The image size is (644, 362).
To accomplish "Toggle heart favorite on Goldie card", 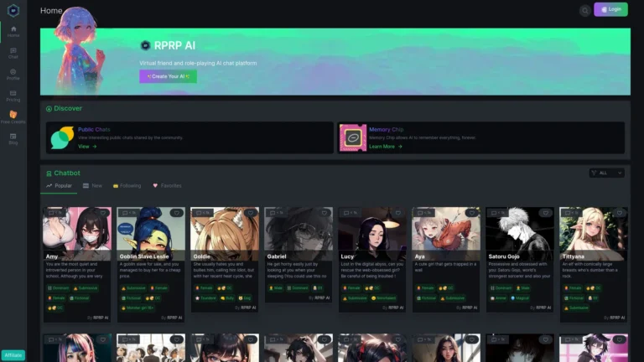I will point(250,213).
